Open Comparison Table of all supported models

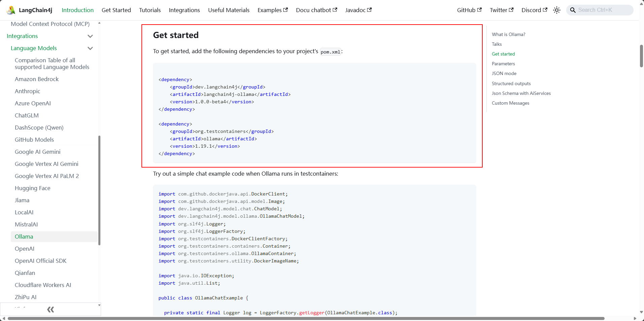pyautogui.click(x=52, y=64)
